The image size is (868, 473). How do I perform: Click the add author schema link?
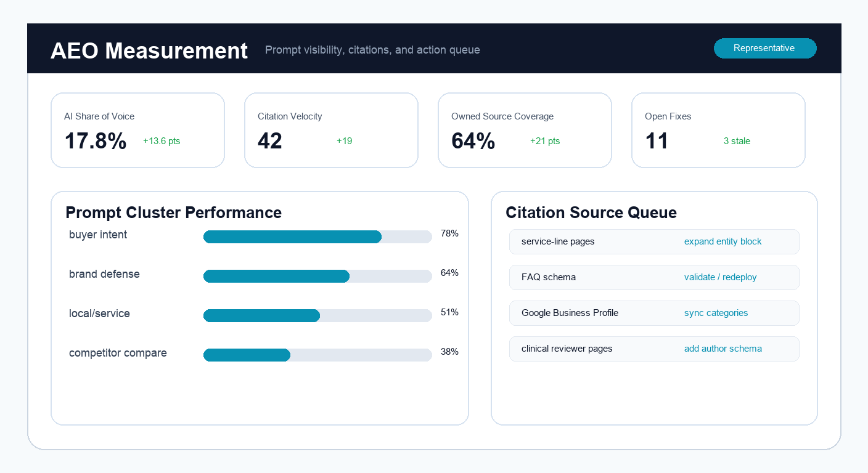(x=723, y=349)
